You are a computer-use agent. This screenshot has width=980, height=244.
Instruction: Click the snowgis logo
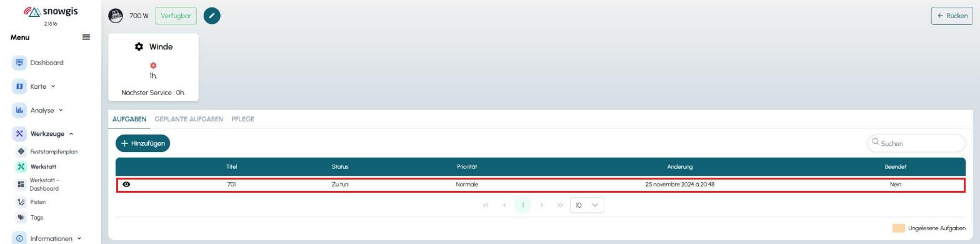(50, 12)
